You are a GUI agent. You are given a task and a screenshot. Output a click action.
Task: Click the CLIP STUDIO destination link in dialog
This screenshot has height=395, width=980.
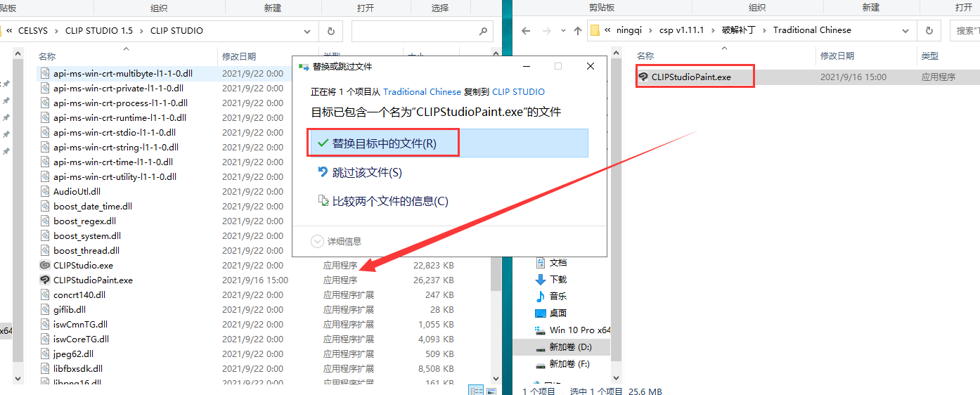(x=518, y=91)
